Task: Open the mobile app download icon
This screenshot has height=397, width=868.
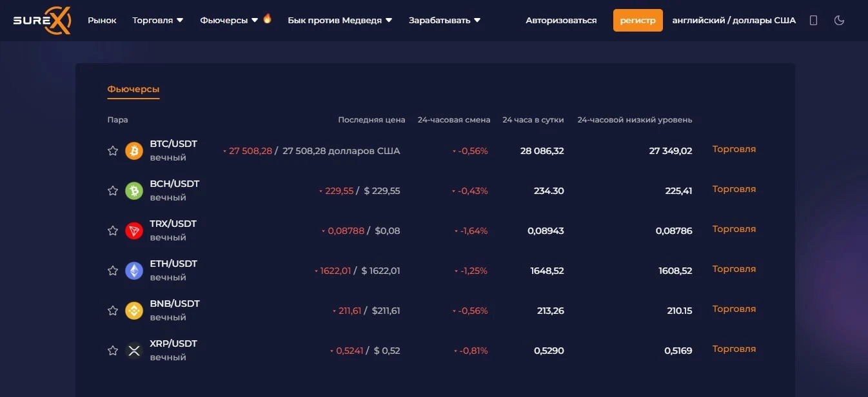Action: tap(813, 21)
